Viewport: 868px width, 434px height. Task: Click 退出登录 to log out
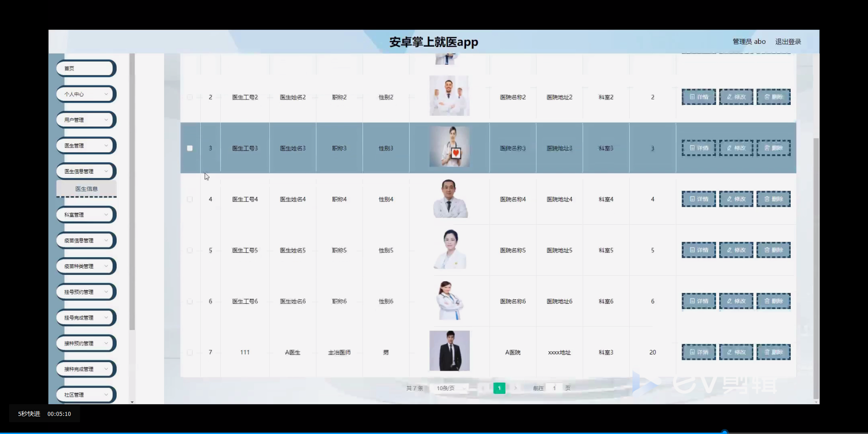788,41
